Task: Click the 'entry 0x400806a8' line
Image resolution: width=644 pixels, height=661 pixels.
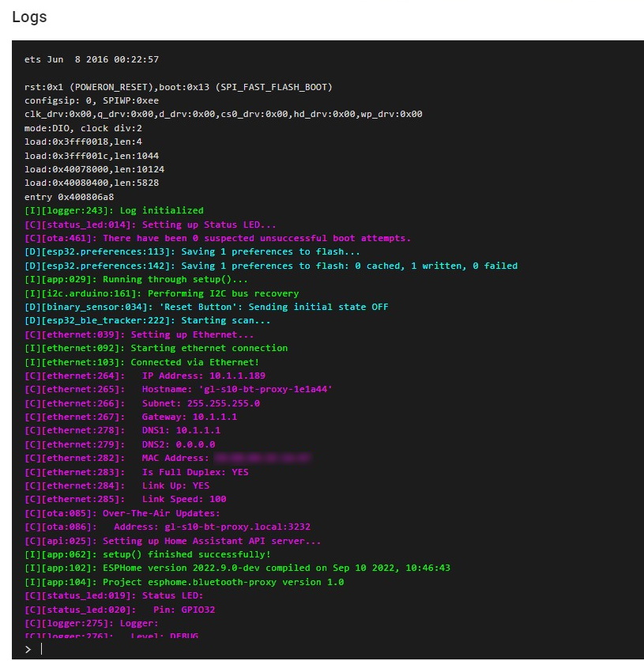Action: (x=69, y=198)
